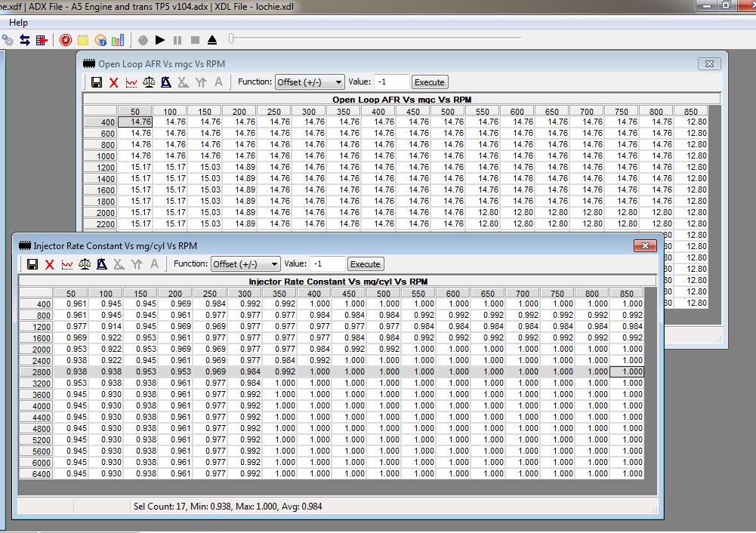Click the Sel Count status bar text
The width and height of the screenshot is (756, 533).
point(227,507)
